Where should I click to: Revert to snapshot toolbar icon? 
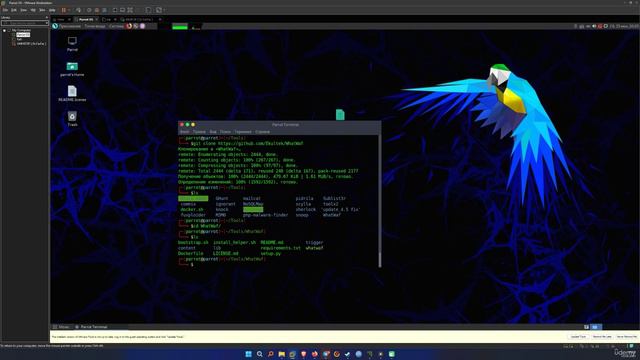point(97,10)
